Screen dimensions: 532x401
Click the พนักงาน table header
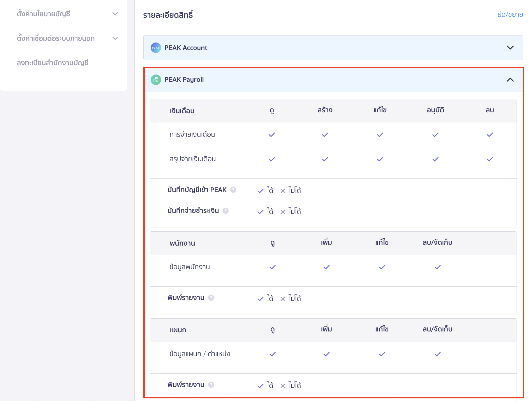[182, 243]
